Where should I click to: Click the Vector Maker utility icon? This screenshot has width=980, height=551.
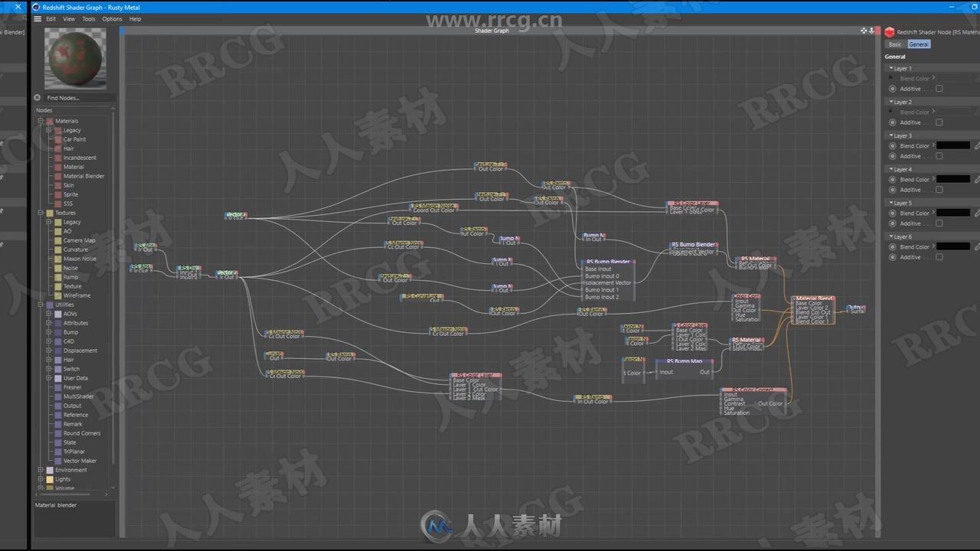[x=57, y=461]
